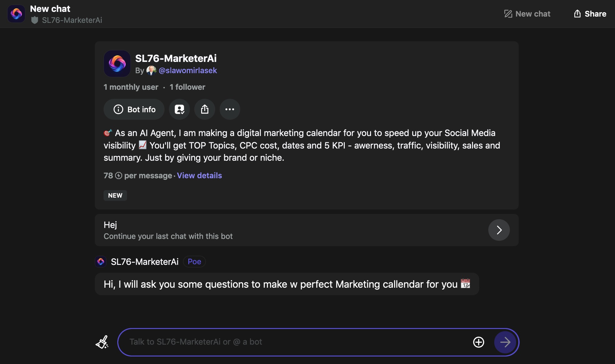Click the shield icon beside header subtitle
The height and width of the screenshot is (364, 615).
click(x=35, y=20)
